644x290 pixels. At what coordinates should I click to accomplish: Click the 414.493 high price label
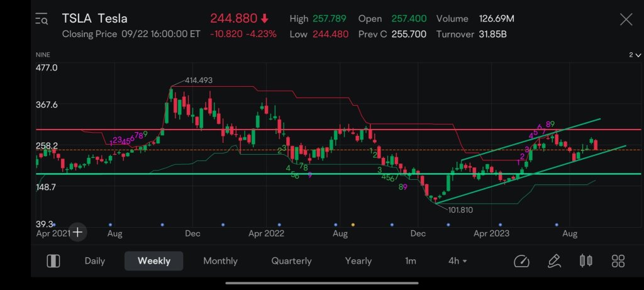click(199, 81)
